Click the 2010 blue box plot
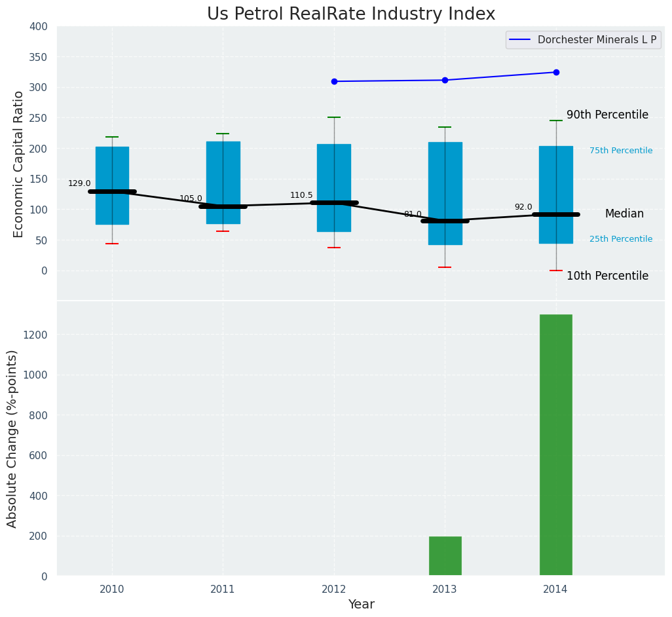 112,164
